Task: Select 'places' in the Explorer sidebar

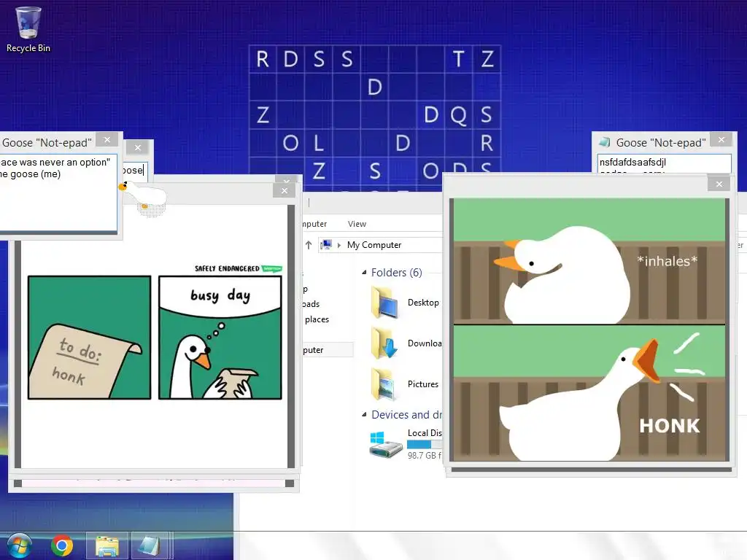Action: tap(317, 319)
